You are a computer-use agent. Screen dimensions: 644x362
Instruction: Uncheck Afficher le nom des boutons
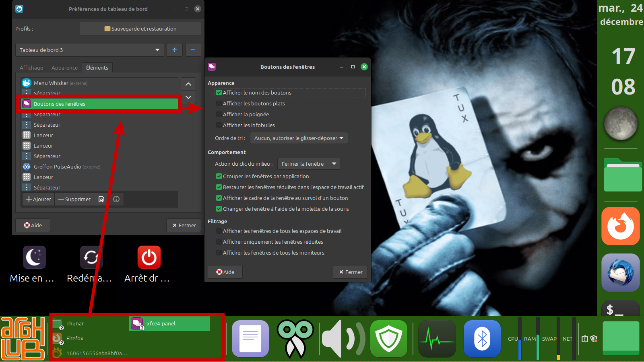coord(219,93)
